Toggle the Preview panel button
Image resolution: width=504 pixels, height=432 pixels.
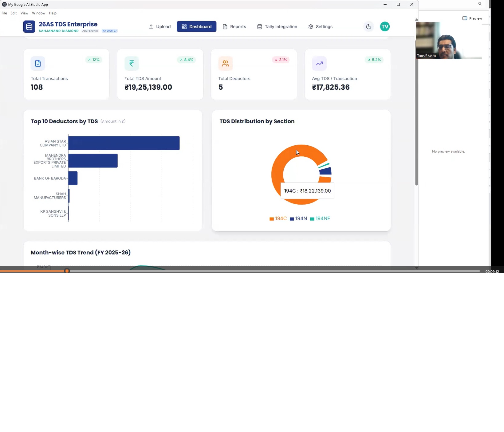click(x=472, y=18)
